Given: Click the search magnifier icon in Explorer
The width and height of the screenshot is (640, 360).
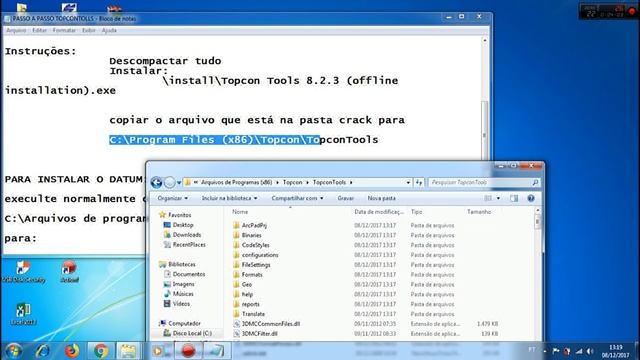Looking at the screenshot, I should click(x=535, y=182).
